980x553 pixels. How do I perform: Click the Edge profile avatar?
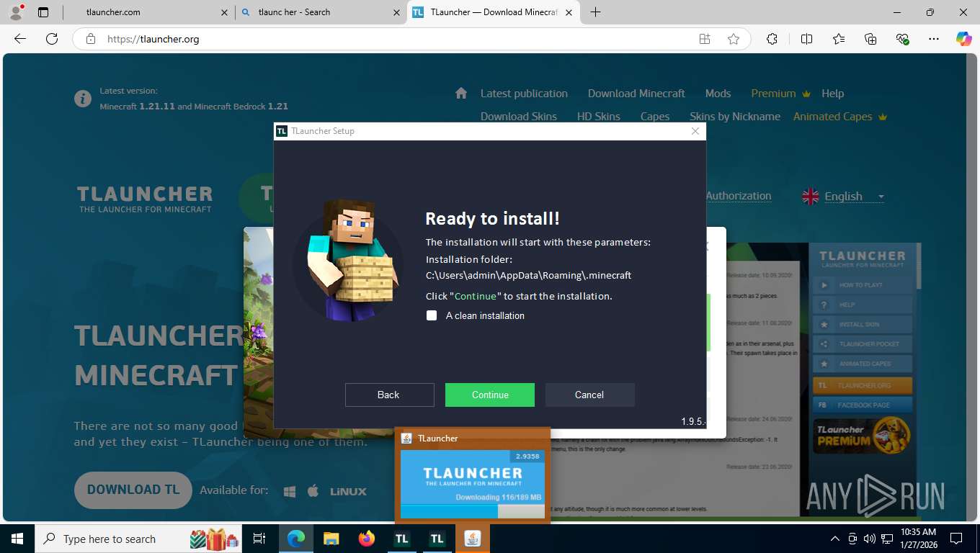(x=15, y=12)
